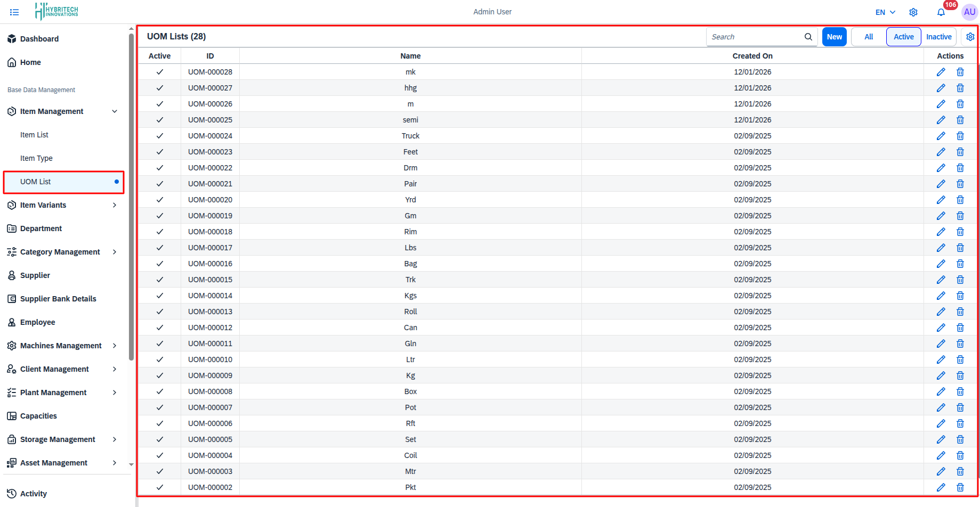Switch to the Inactive filter tab
Image resolution: width=980 pixels, height=507 pixels.
pyautogui.click(x=938, y=36)
